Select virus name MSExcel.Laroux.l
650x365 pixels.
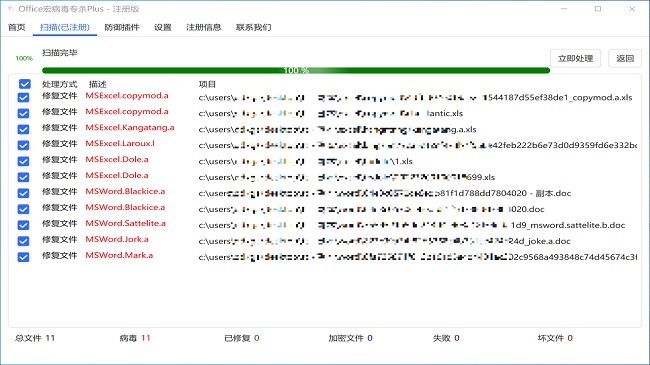pyautogui.click(x=120, y=144)
